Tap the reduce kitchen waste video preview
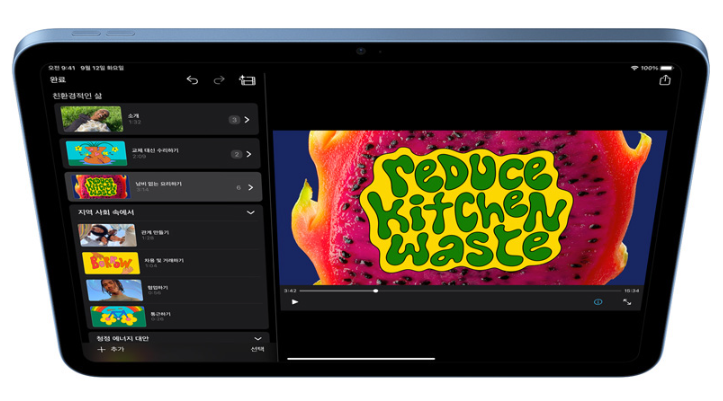The width and height of the screenshot is (723, 401). (470, 207)
